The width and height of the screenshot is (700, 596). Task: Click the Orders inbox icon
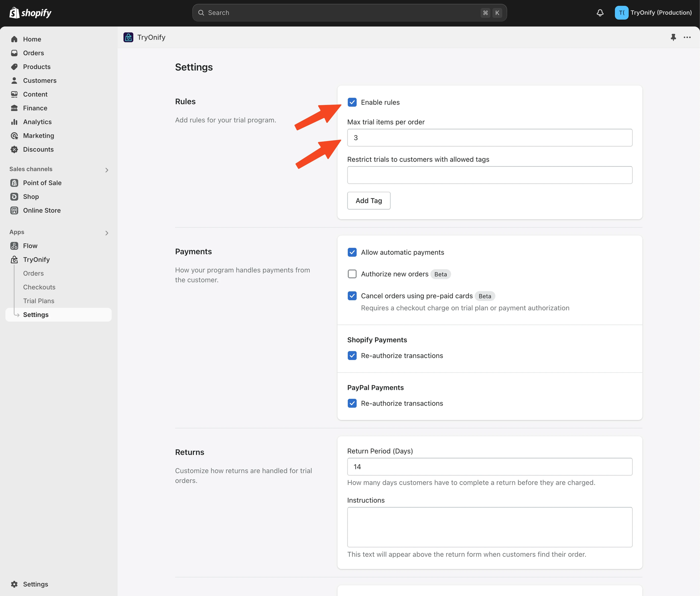coord(14,53)
